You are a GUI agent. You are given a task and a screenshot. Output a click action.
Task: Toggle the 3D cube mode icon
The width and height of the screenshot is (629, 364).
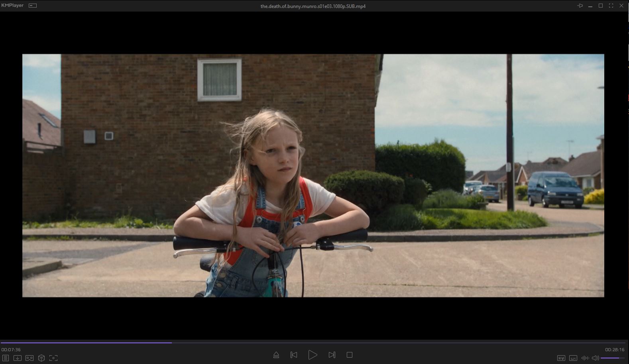pos(41,358)
